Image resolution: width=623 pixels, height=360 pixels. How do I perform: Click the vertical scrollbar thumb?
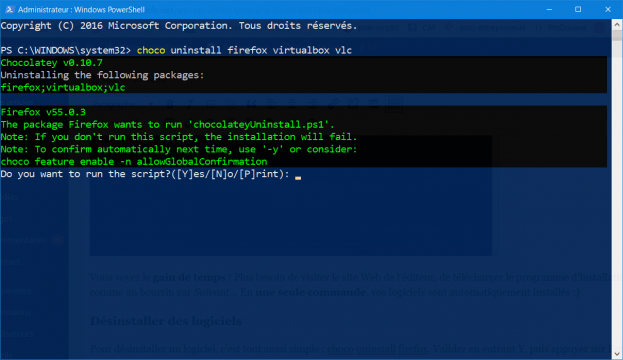[x=617, y=35]
